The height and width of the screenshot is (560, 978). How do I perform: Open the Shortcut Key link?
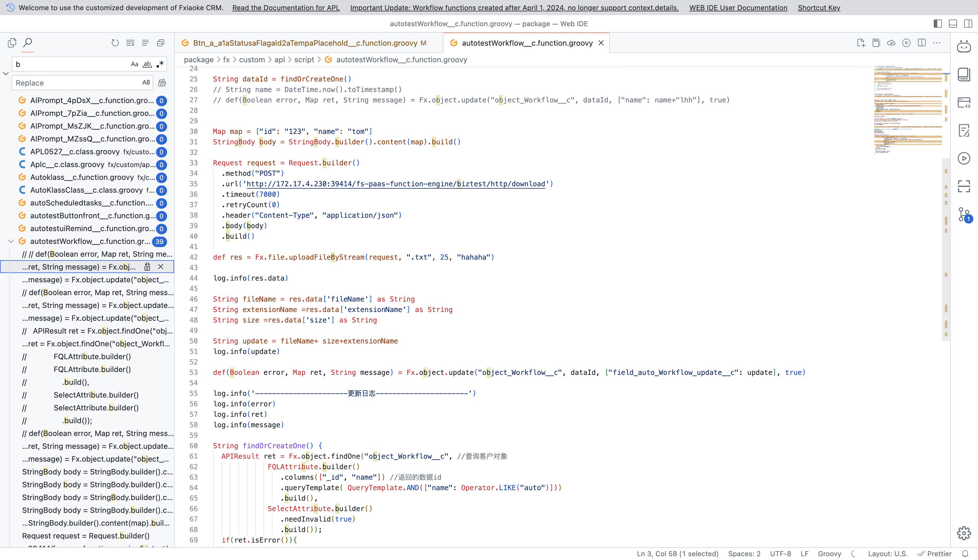819,8
